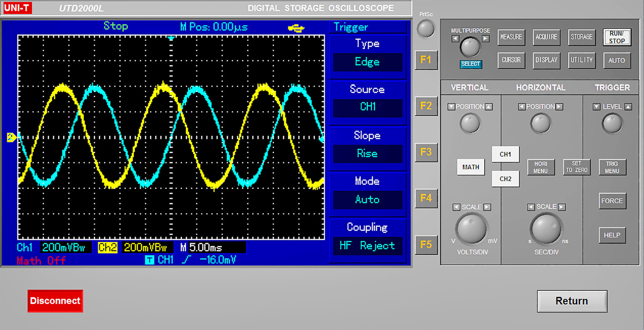Click the multipurpose left arrow
This screenshot has height=330, width=644.
pos(455,38)
